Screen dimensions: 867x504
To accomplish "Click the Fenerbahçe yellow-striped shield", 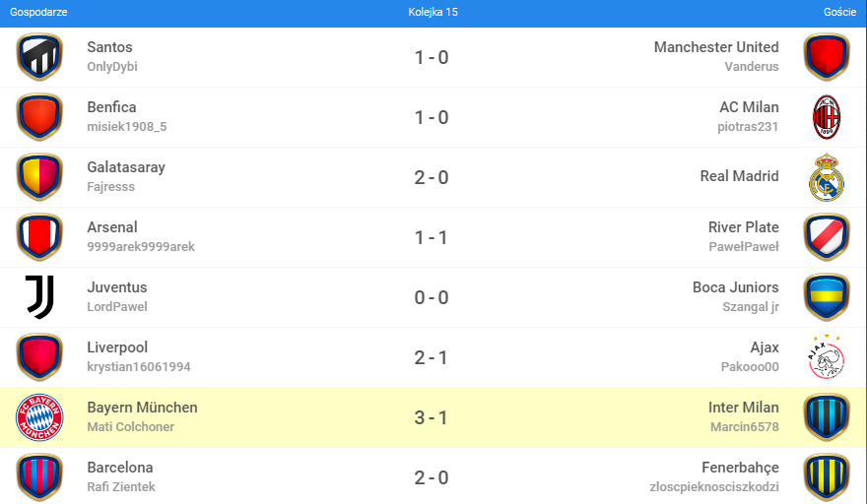I will click(827, 477).
